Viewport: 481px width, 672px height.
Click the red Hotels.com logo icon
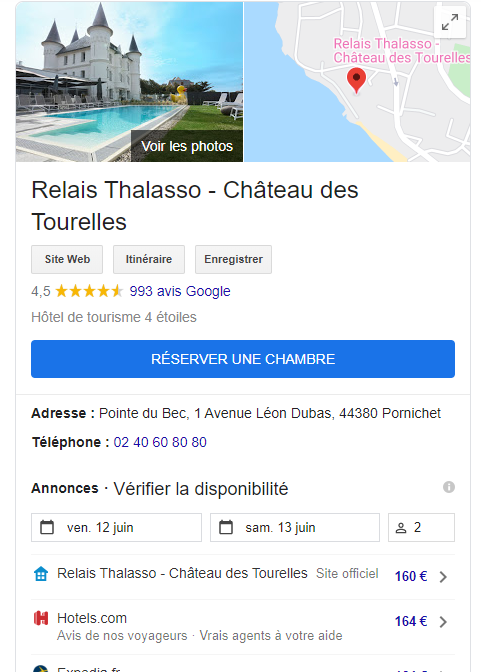(x=41, y=618)
